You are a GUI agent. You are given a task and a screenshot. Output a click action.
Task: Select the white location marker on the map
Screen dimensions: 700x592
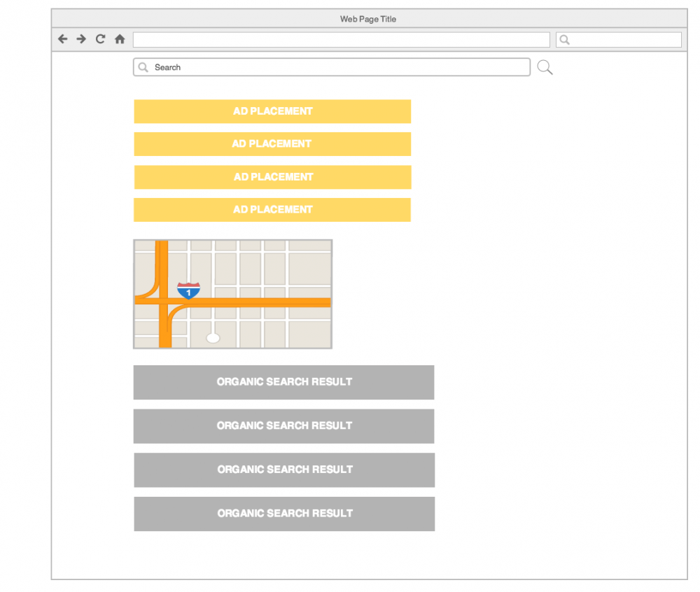point(213,338)
